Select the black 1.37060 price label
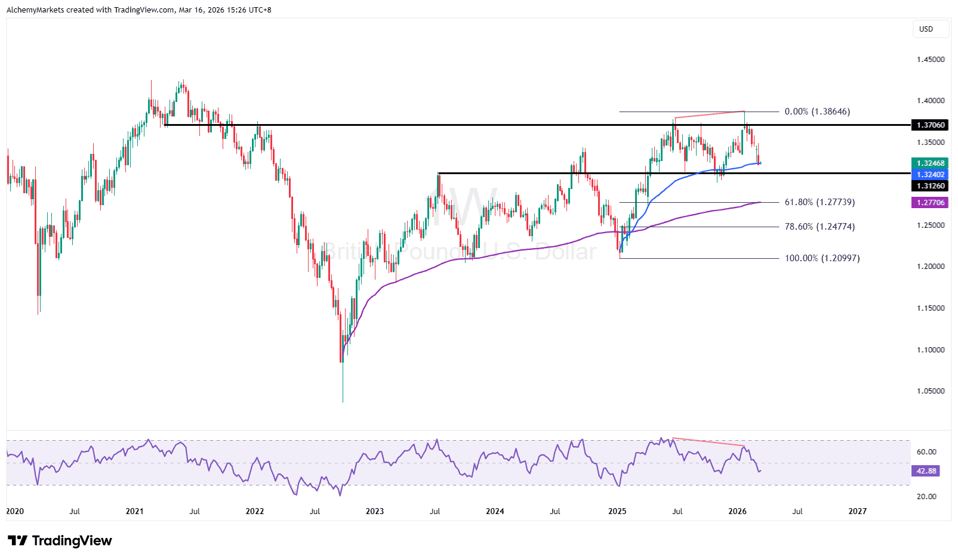Screen dimensions: 958x560 click(x=930, y=125)
